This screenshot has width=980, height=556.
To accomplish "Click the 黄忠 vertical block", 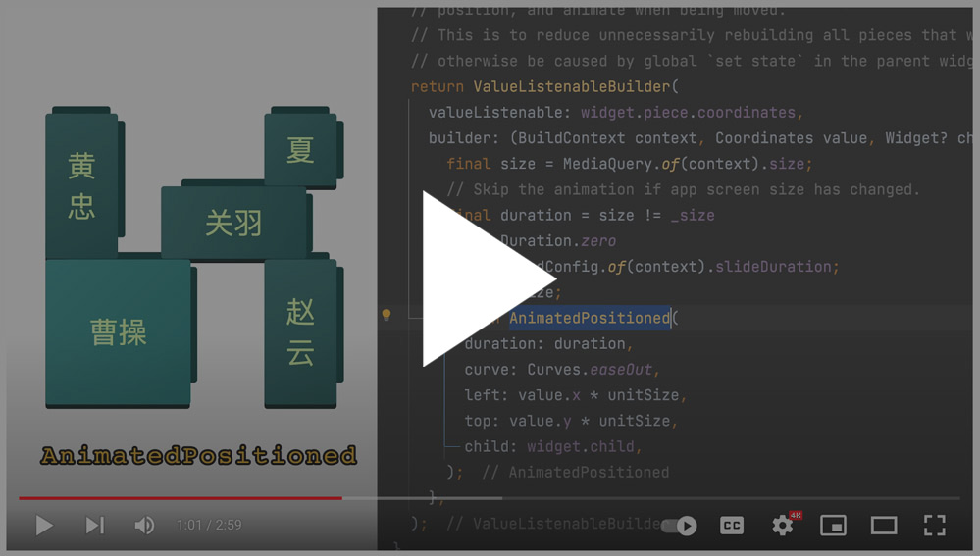I will coord(81,185).
